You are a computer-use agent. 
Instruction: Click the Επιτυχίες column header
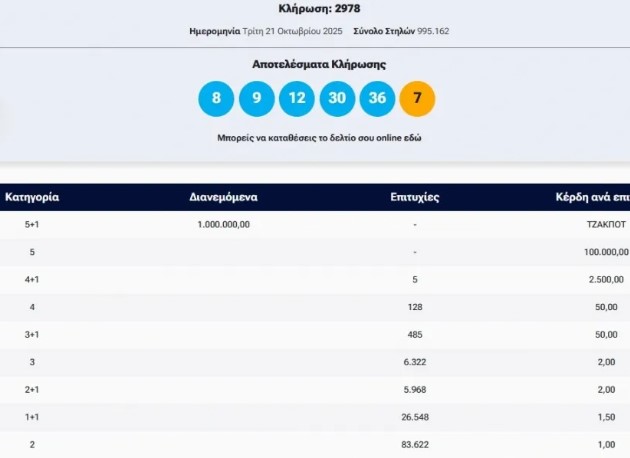[x=414, y=197]
